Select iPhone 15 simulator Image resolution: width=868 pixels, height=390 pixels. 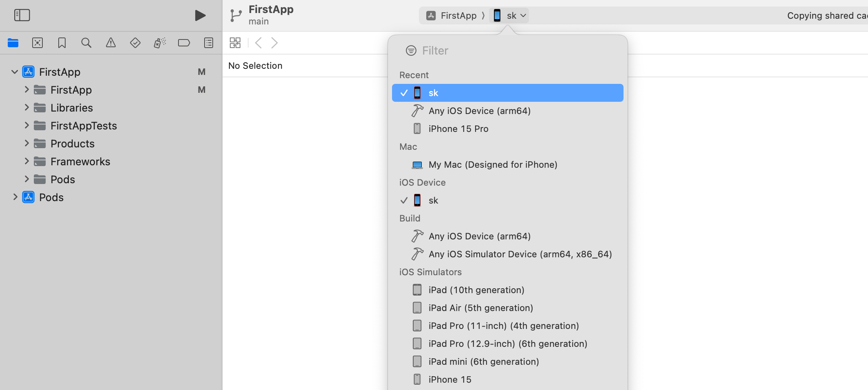(x=508, y=379)
